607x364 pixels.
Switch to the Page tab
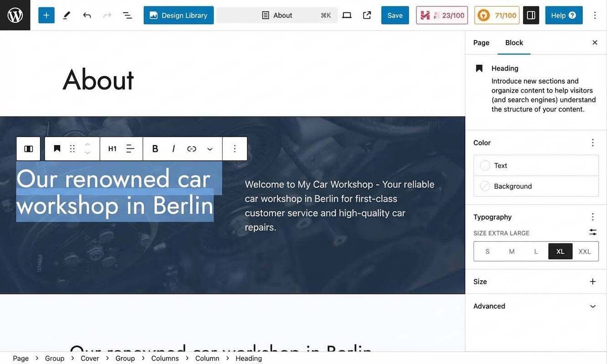coord(481,42)
